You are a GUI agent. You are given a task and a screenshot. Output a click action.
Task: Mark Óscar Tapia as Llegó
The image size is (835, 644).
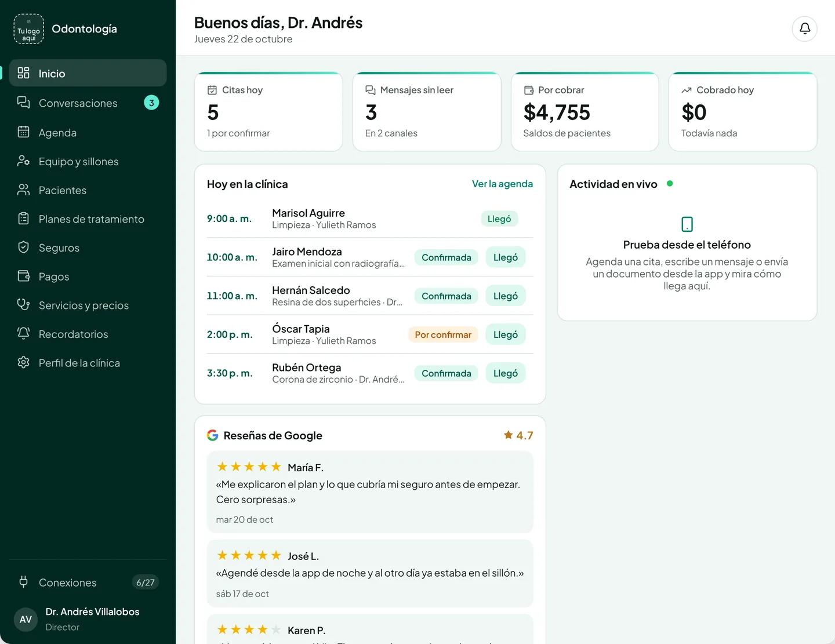506,334
